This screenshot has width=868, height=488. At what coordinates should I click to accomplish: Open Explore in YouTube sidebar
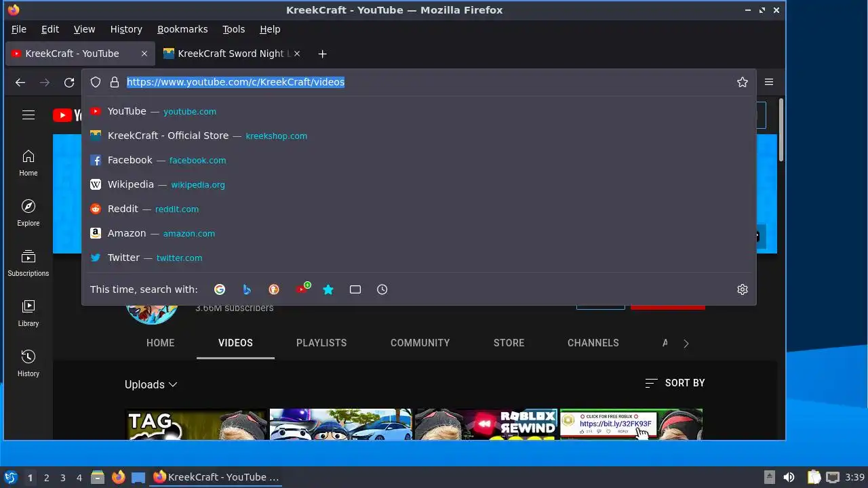pos(28,213)
